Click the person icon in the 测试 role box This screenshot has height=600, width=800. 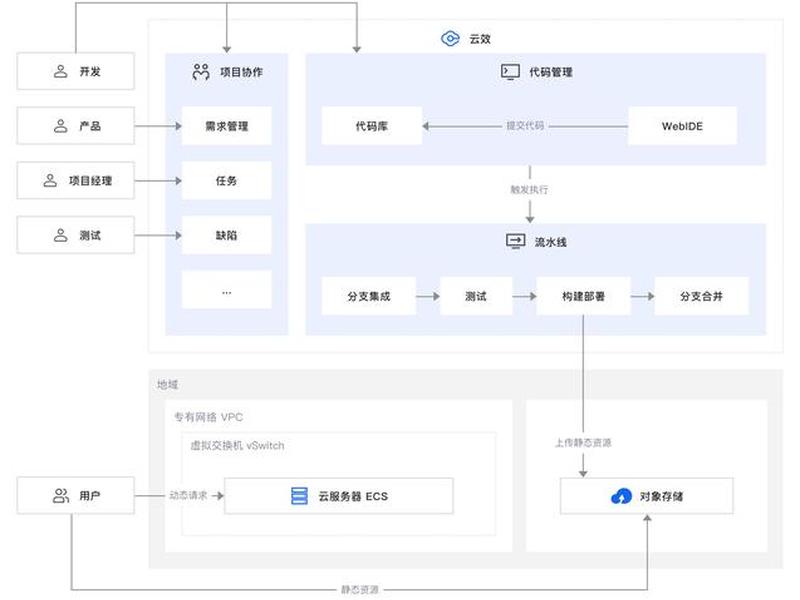click(x=61, y=235)
